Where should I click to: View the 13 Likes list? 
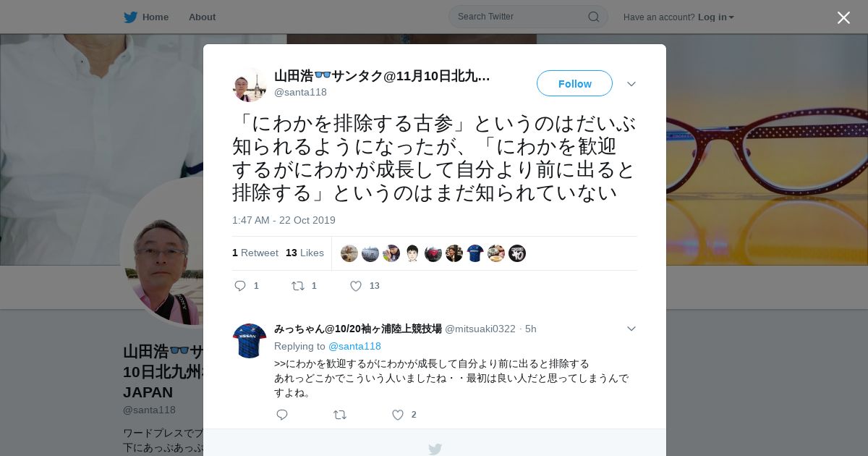click(305, 253)
